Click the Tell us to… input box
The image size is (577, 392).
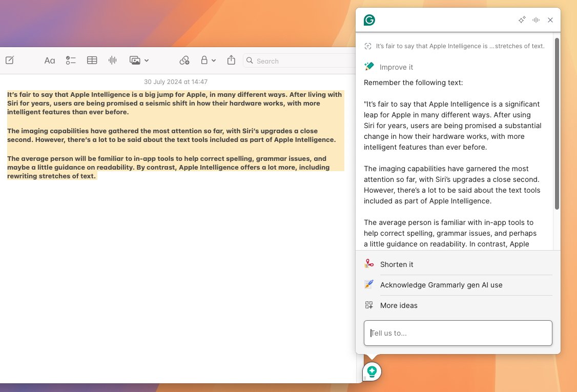[458, 333]
